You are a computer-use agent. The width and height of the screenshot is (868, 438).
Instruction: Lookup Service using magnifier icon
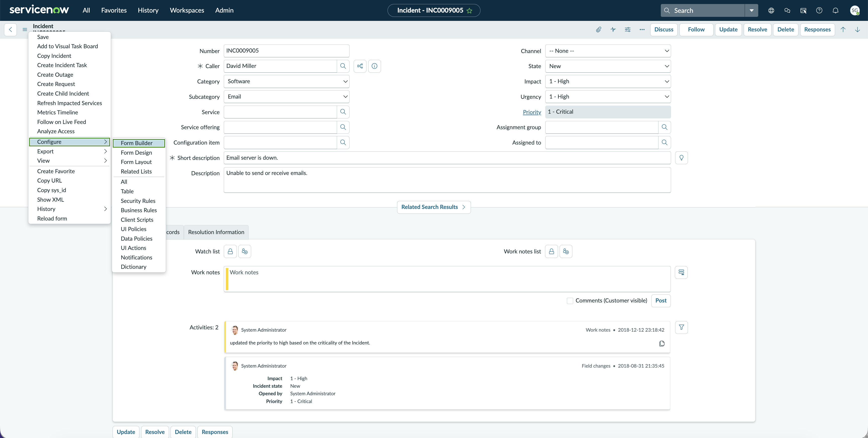point(343,112)
